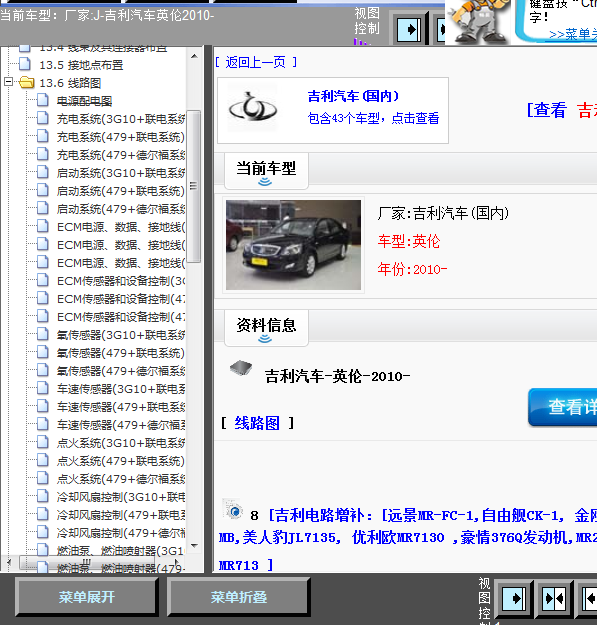Click page icon beside 氧传感器(3G10+联电系统)

[43, 334]
